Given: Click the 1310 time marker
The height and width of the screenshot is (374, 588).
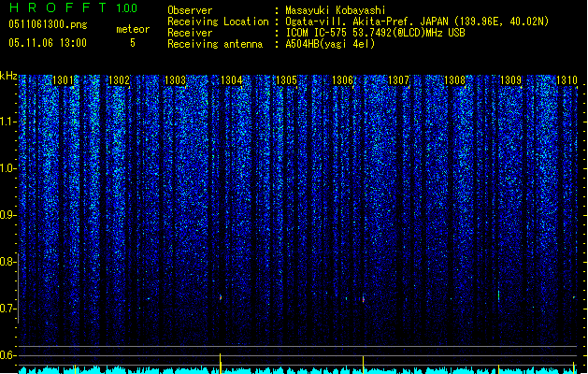Looking at the screenshot, I should pos(566,80).
